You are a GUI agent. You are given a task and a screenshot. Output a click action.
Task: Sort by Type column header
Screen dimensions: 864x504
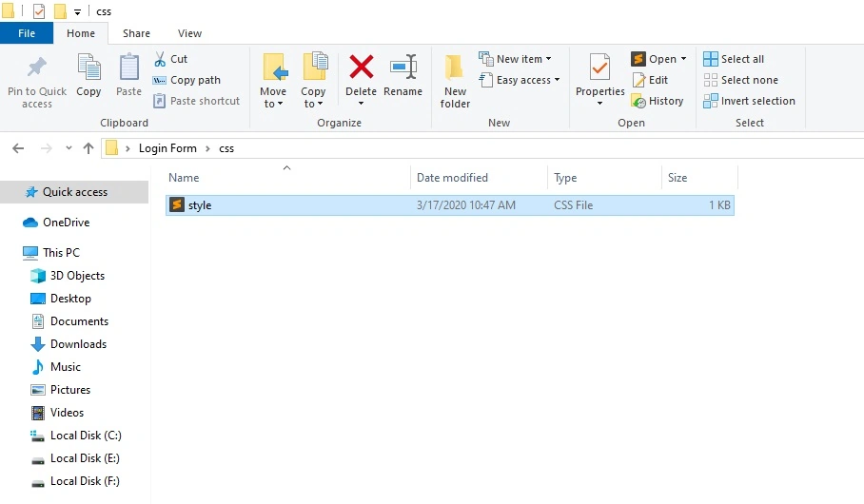pos(565,178)
